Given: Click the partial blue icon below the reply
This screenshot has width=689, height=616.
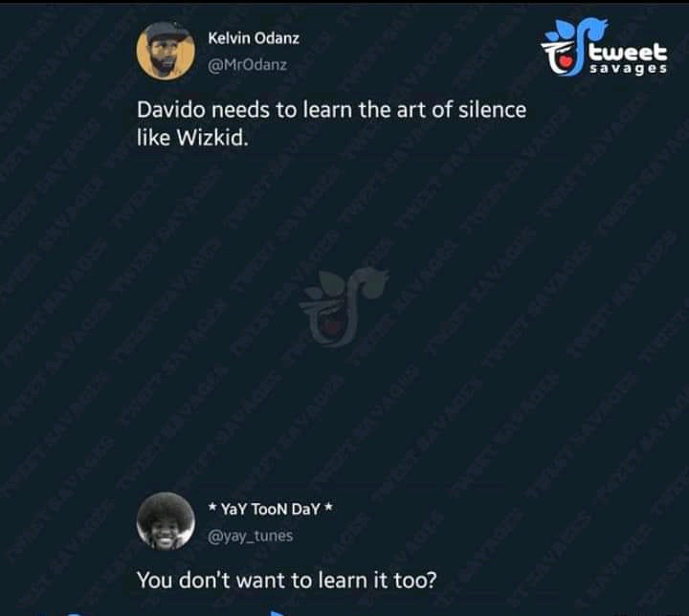Looking at the screenshot, I should (278, 613).
